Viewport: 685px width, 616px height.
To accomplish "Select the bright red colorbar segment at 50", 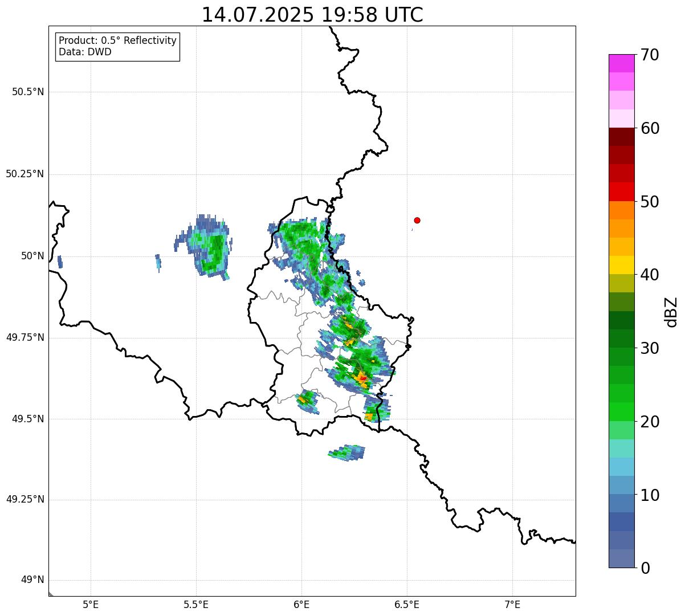I will pos(621,192).
